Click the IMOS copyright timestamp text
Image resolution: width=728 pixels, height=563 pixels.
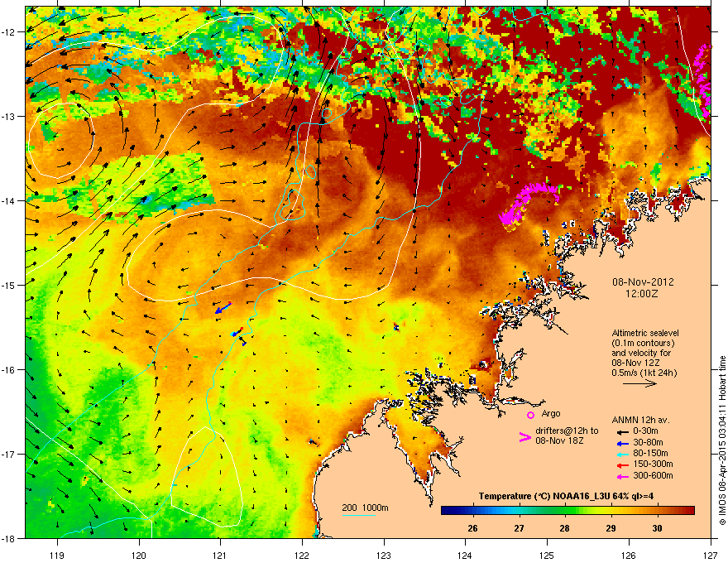[x=722, y=440]
